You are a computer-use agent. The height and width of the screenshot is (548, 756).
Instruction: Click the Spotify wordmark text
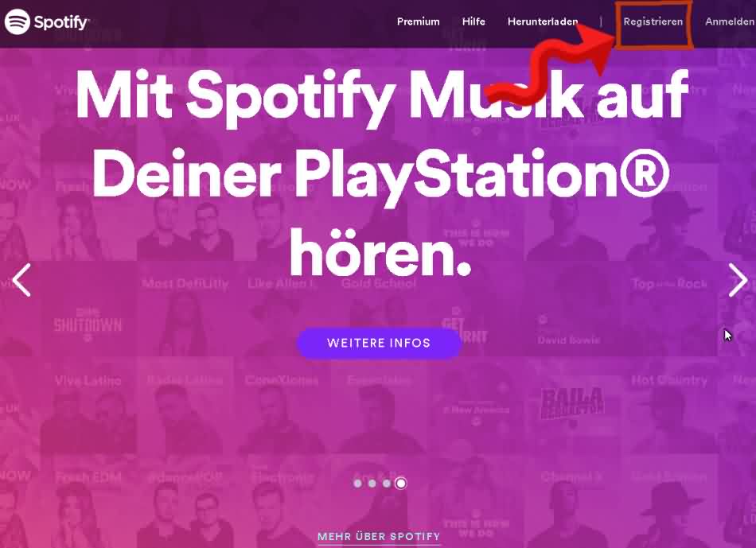click(x=61, y=22)
